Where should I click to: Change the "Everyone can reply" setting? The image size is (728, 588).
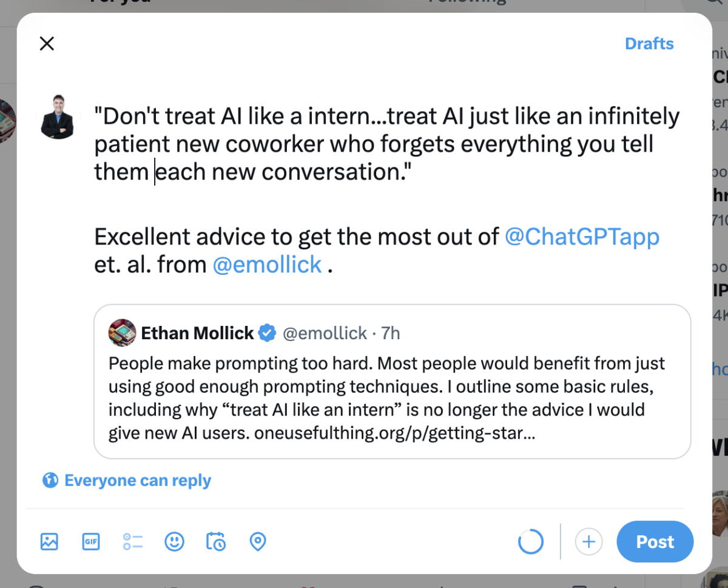(138, 481)
